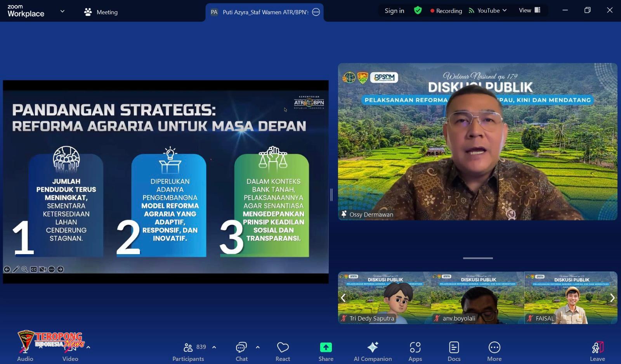Open the Apps panel
Image resolution: width=621 pixels, height=364 pixels.
[x=415, y=351]
